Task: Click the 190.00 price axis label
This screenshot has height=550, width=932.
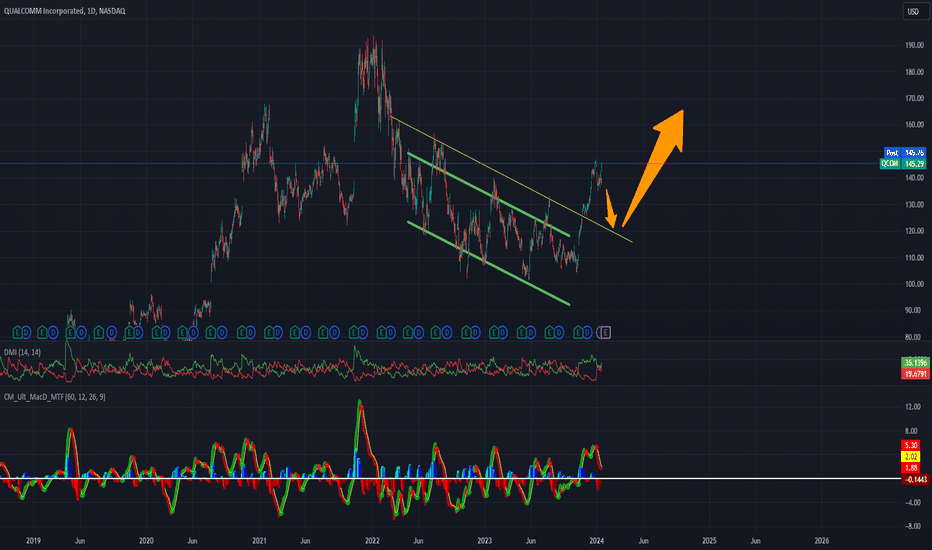Action: pos(914,45)
